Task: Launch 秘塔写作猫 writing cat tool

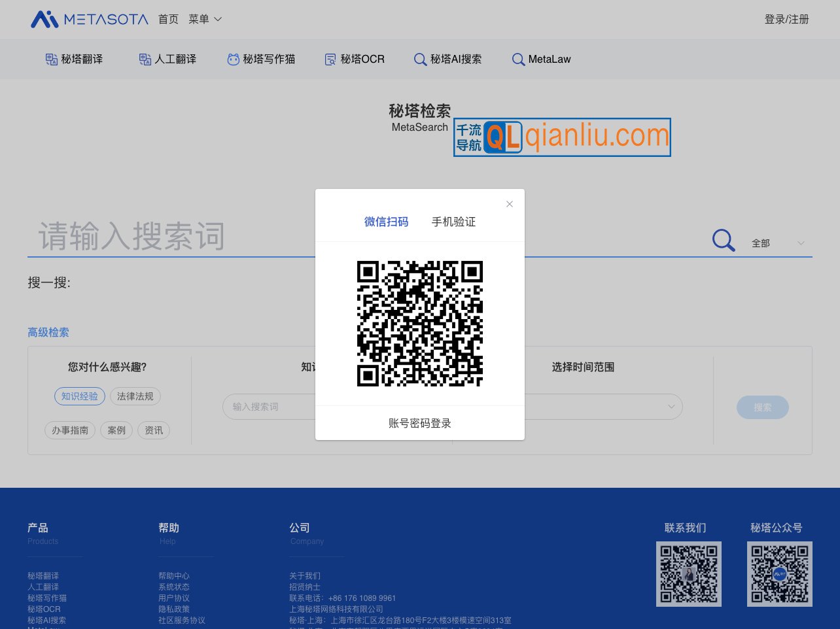Action: 233,59
